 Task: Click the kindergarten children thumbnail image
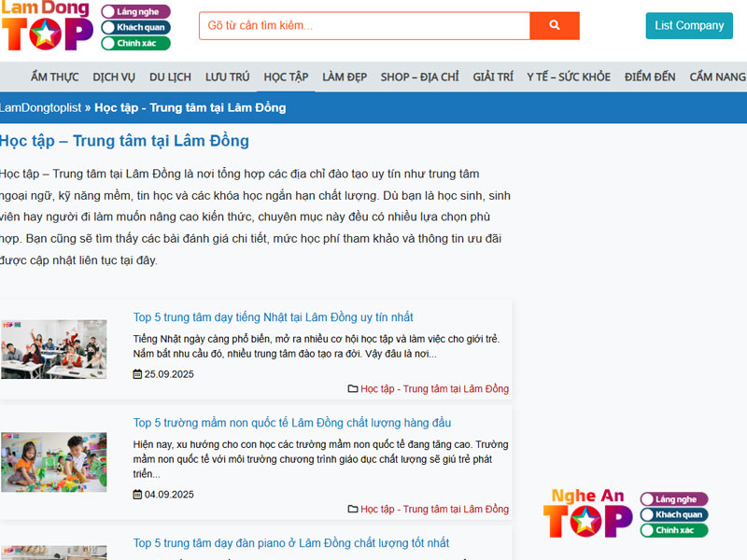tap(53, 462)
